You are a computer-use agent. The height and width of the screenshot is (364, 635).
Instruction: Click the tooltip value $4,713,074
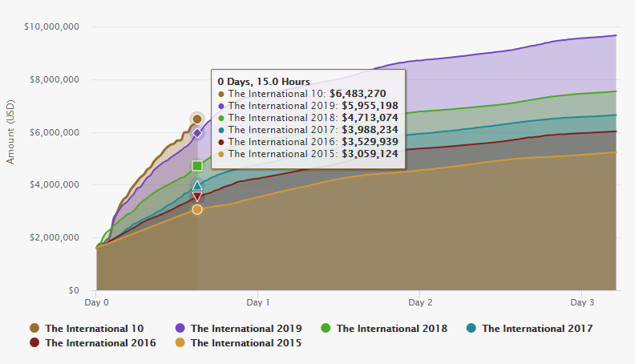[x=370, y=118]
